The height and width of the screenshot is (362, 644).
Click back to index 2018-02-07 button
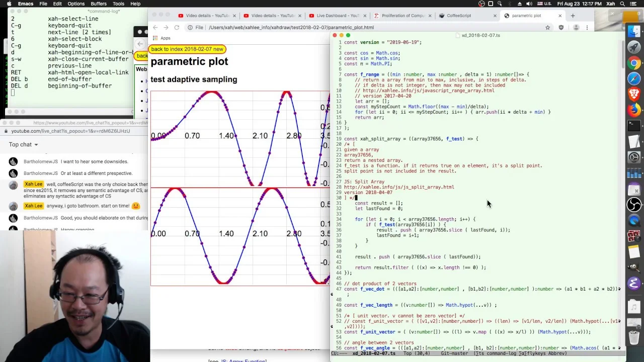pyautogui.click(x=187, y=49)
